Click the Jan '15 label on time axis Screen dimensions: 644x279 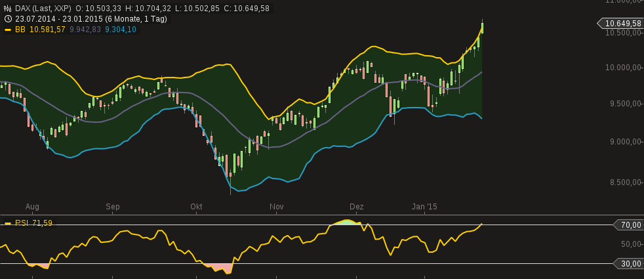tap(425, 207)
